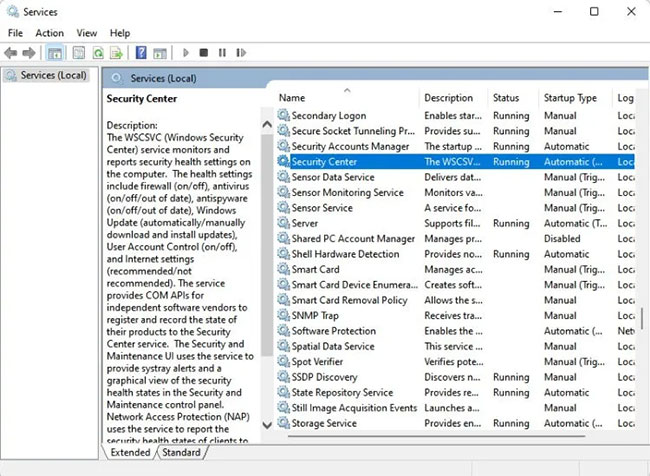
Task: Sort by Startup Type column header
Action: [x=570, y=98]
